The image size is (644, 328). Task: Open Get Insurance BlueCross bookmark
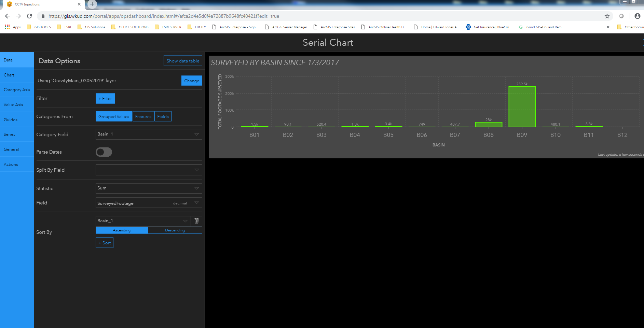[x=489, y=27]
